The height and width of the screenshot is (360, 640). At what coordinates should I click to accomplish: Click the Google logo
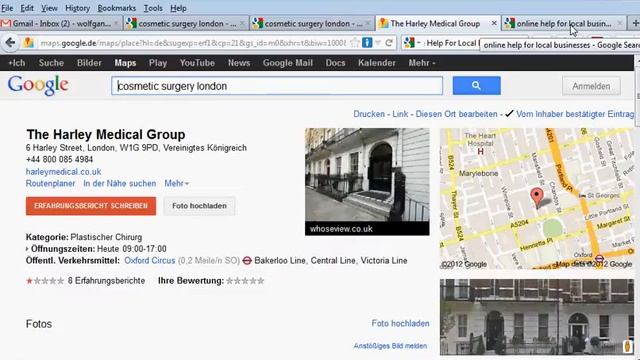coord(38,85)
